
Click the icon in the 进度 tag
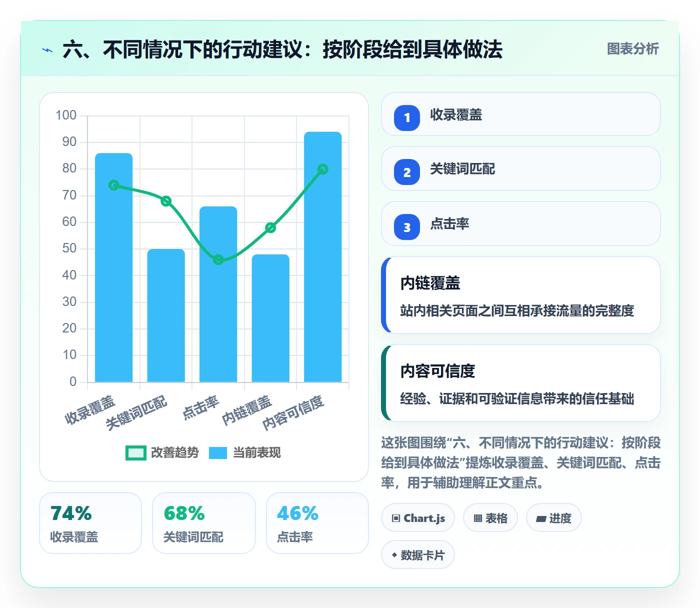point(541,519)
